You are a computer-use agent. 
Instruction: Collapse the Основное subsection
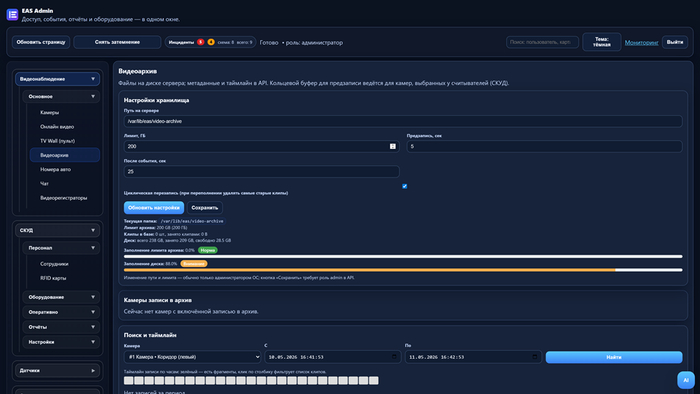61,96
